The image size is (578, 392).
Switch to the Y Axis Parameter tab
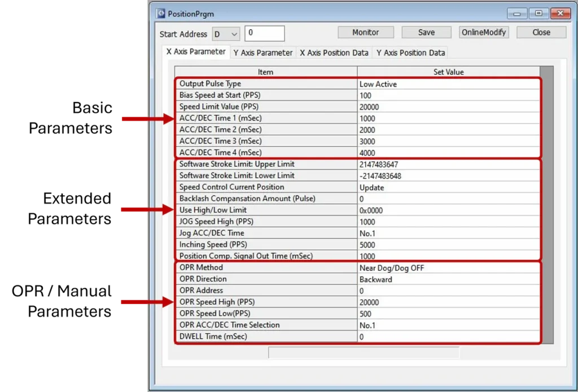[x=262, y=52]
